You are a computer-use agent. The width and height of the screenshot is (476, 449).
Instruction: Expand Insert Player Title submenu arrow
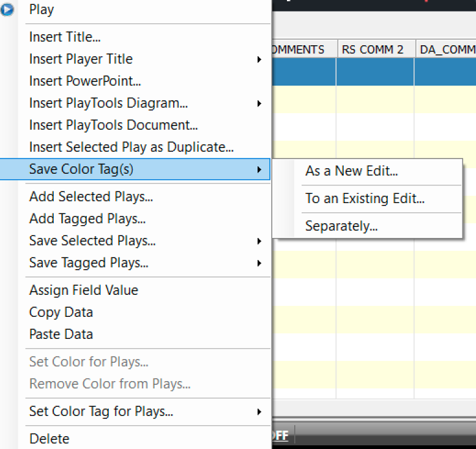259,59
